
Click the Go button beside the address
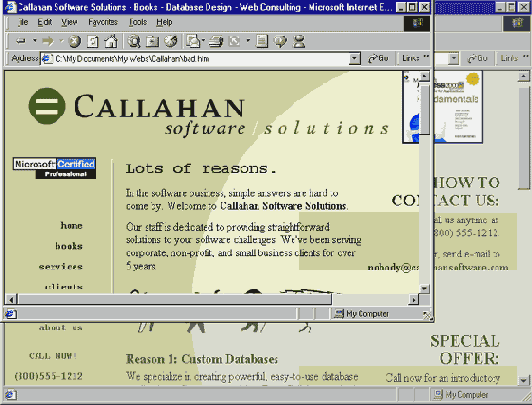click(378, 58)
